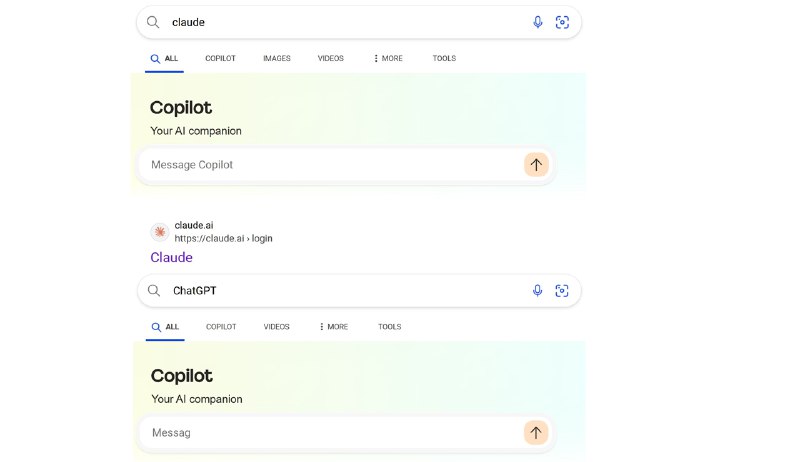Click the microphone icon in ChatGPT search bar
The height and width of the screenshot is (462, 800).
537,291
